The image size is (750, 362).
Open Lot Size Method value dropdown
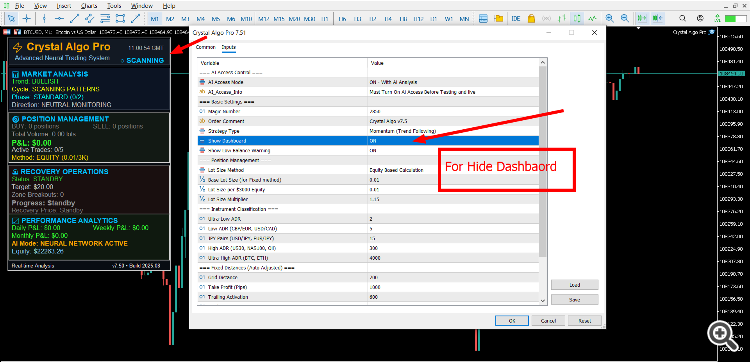pos(453,170)
